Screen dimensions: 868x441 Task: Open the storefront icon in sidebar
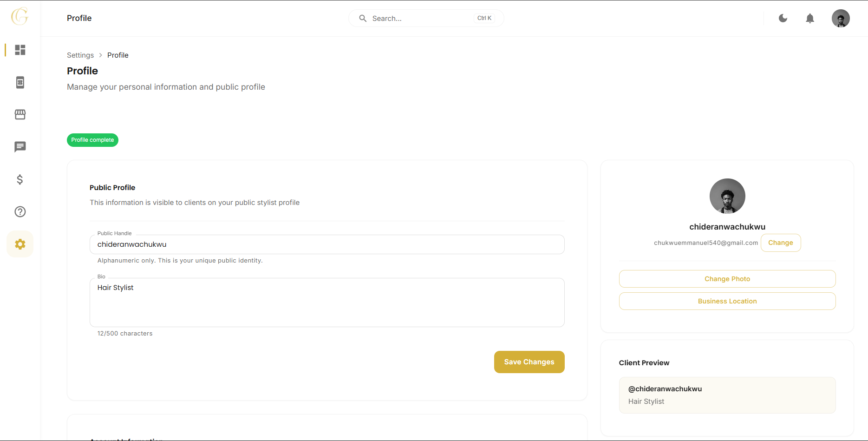click(20, 114)
